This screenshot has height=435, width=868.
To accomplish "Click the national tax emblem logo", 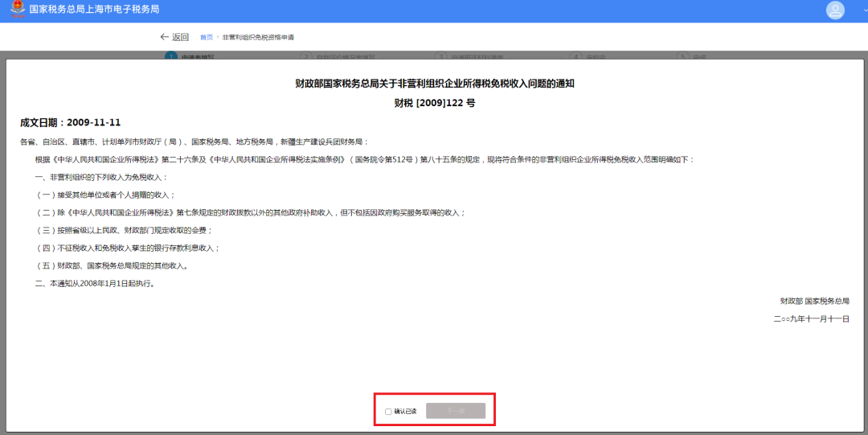I will [x=17, y=10].
